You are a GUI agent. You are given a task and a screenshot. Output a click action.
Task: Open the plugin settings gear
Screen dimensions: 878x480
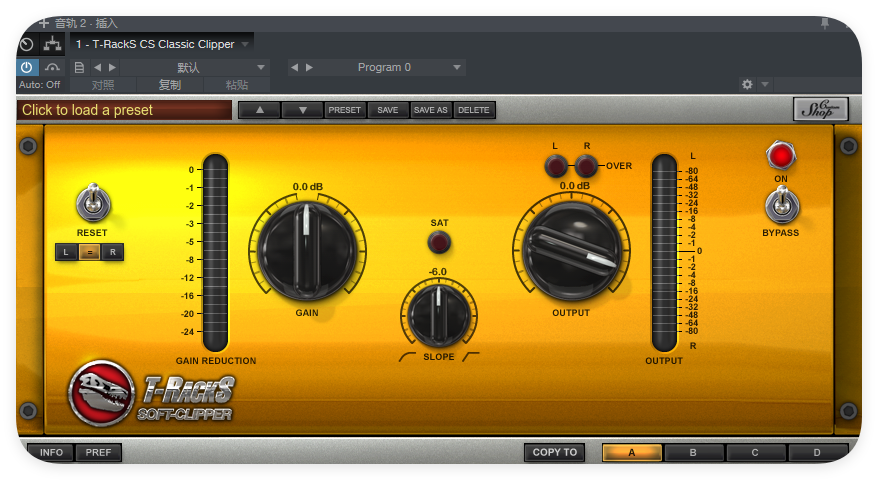tap(747, 85)
